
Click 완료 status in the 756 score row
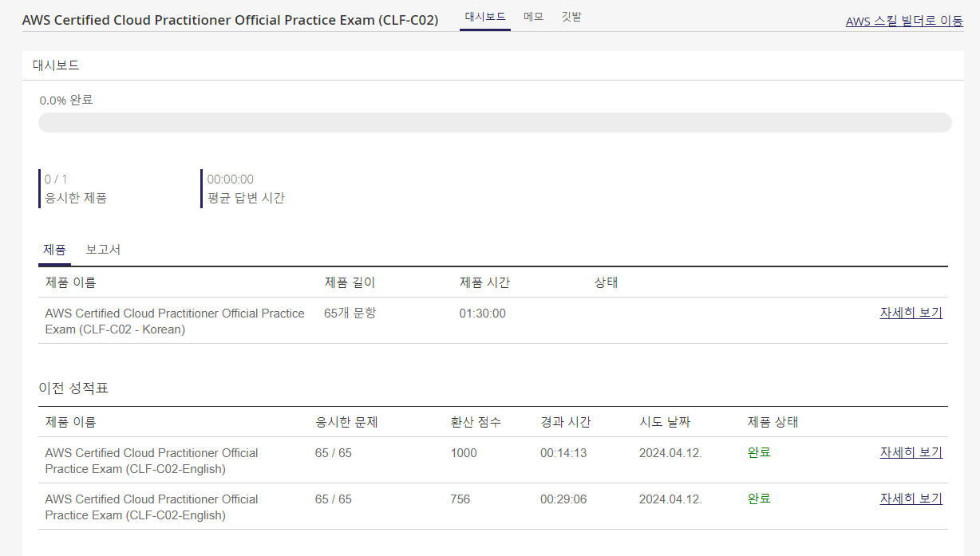[759, 499]
